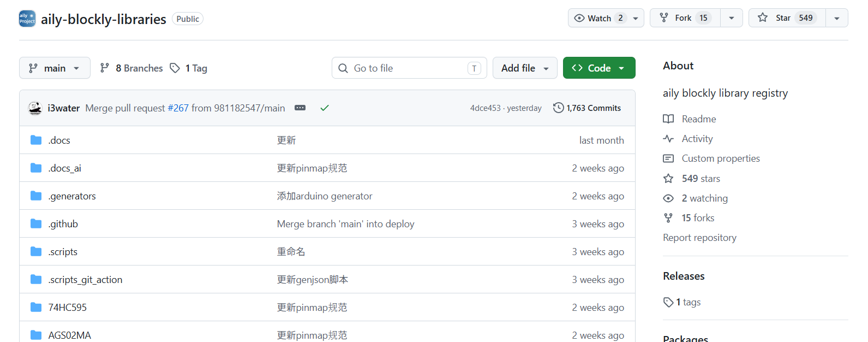
Task: Focus the Go to file search field
Action: point(409,68)
